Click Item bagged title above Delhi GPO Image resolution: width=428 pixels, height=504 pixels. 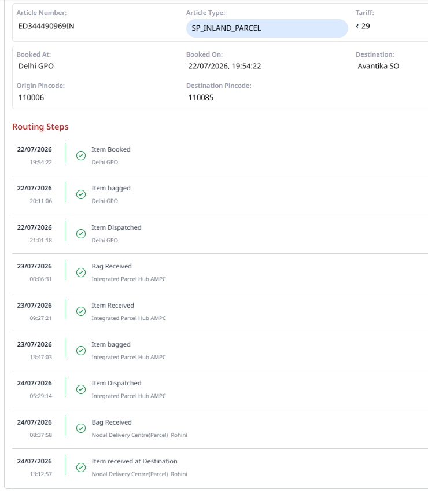click(x=111, y=189)
